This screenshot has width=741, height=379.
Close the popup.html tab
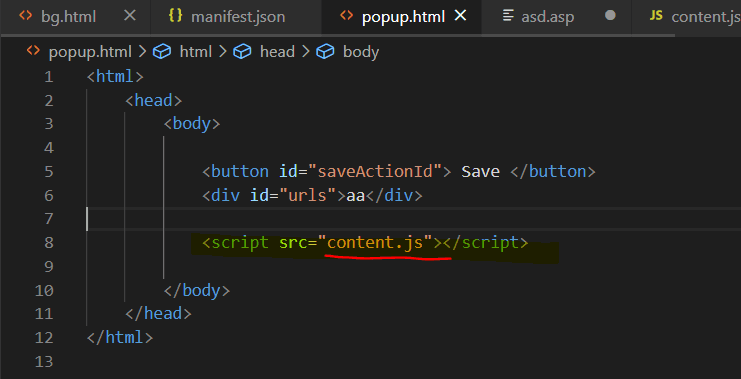point(460,16)
